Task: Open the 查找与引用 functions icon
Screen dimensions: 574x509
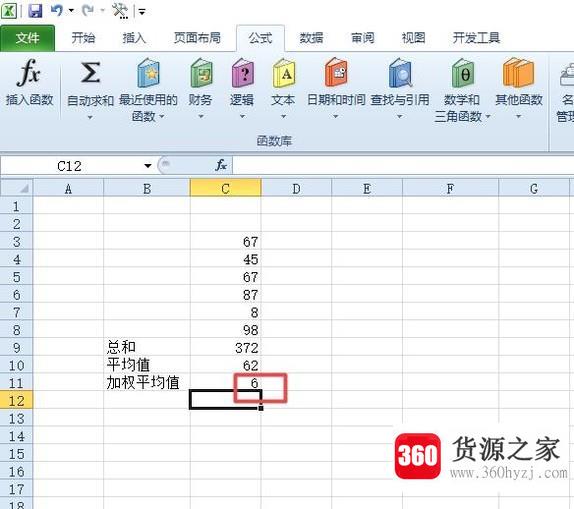Action: point(400,73)
